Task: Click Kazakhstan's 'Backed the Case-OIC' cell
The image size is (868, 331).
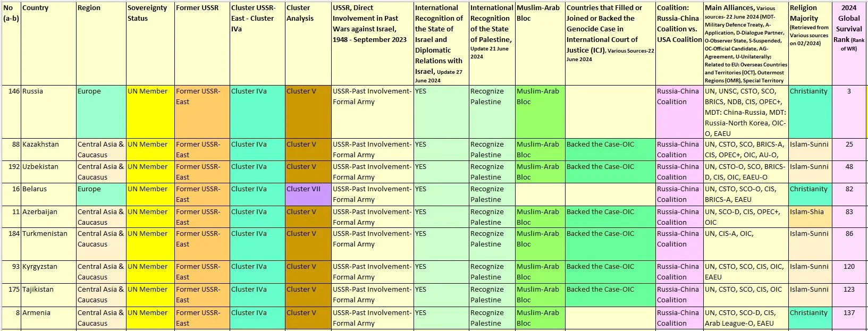Action: coord(610,149)
